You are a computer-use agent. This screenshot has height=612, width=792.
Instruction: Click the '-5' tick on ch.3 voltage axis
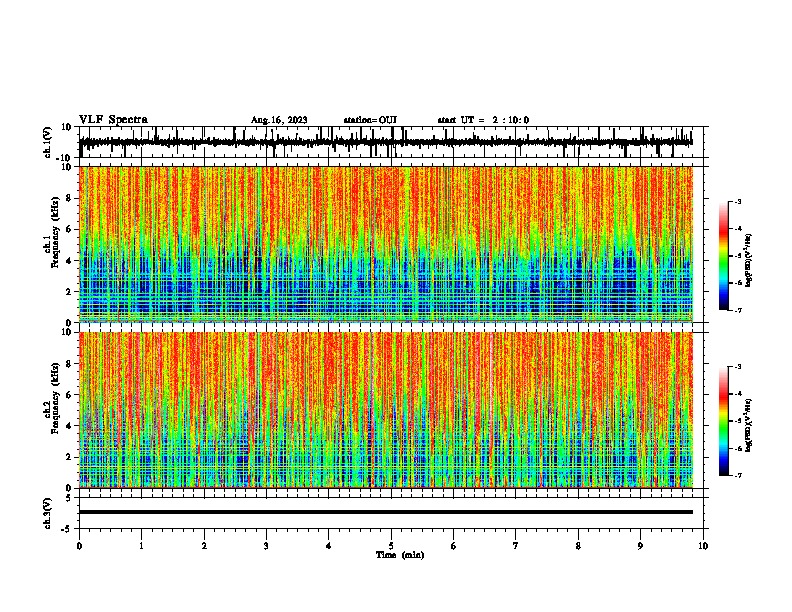click(x=68, y=529)
